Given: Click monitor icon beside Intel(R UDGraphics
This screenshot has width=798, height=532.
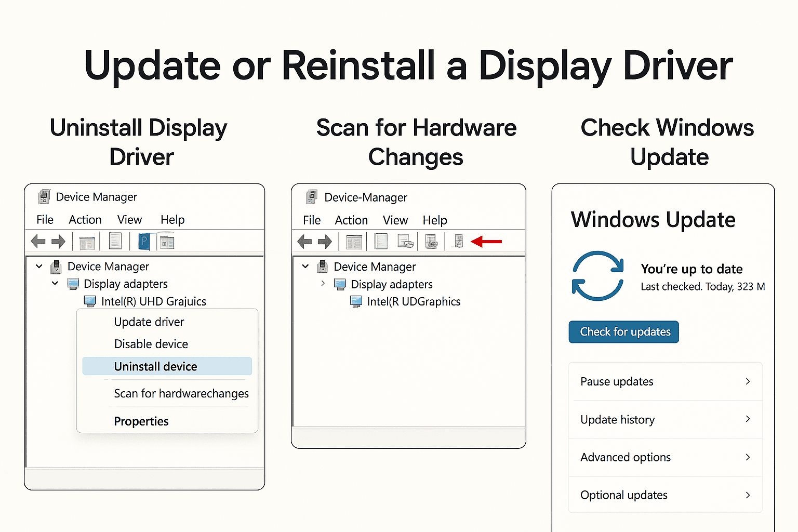Looking at the screenshot, I should pyautogui.click(x=356, y=302).
